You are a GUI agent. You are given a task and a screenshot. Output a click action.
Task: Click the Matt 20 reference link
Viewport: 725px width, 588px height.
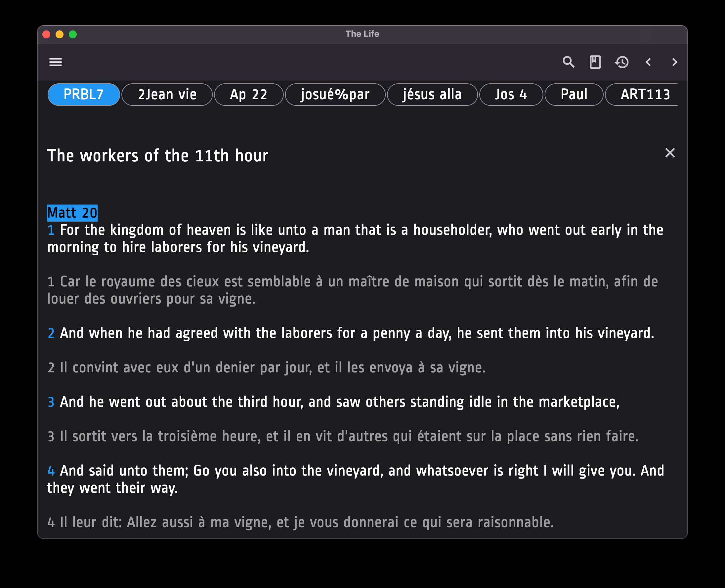coord(72,213)
